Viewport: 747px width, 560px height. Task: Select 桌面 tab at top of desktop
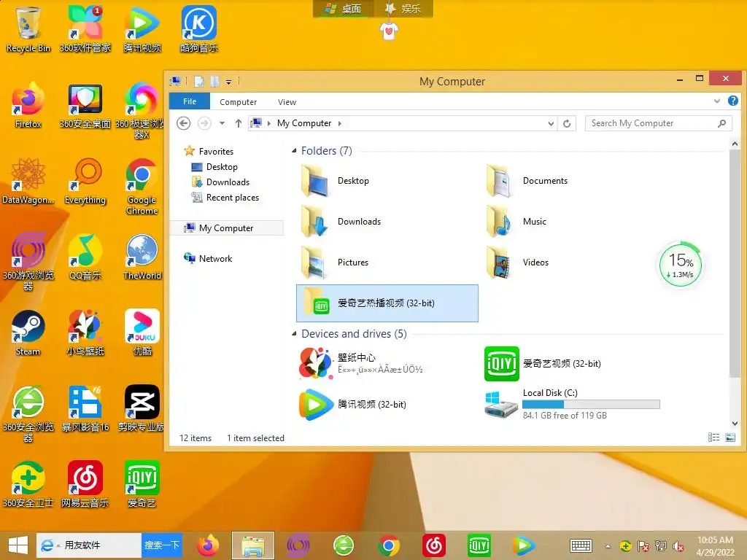coord(344,9)
